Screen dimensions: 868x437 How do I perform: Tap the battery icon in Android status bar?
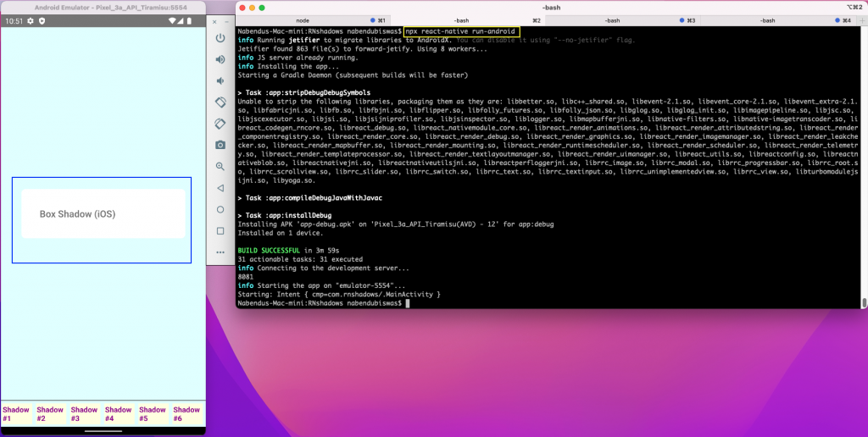(x=189, y=20)
